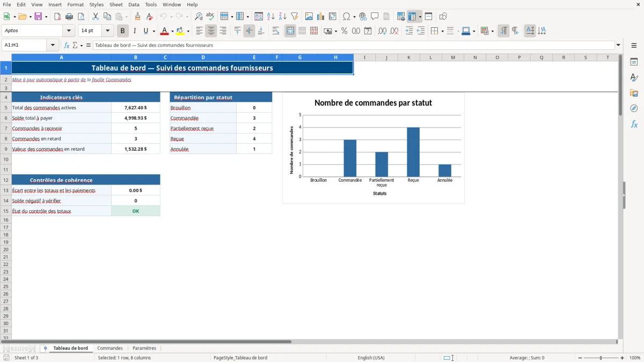Click the Split Window icon

428,17
